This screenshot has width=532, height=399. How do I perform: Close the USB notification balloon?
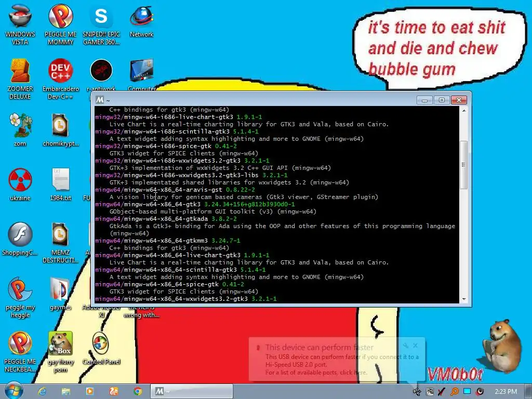pyautogui.click(x=415, y=345)
